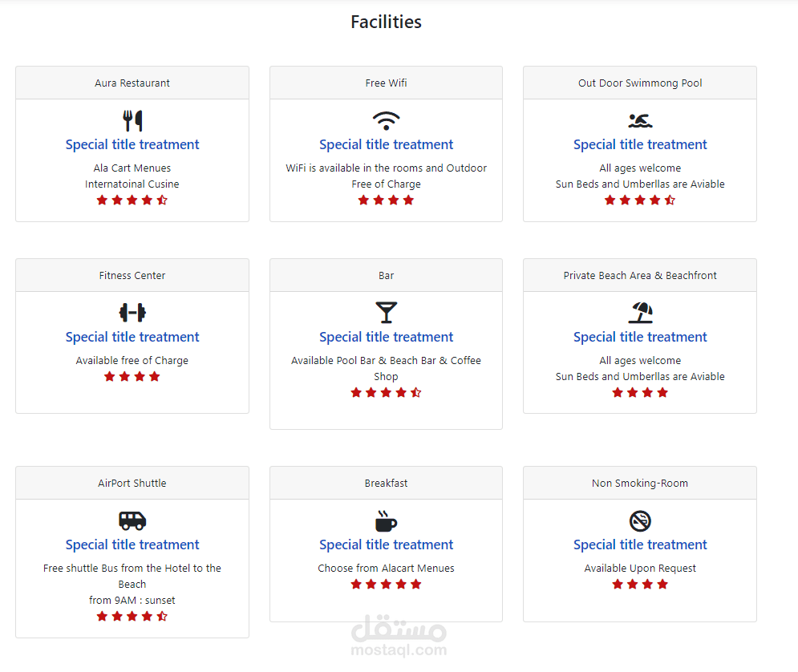This screenshot has width=798, height=672.
Task: Click the Out Door Swimmong Pool header
Action: click(640, 83)
